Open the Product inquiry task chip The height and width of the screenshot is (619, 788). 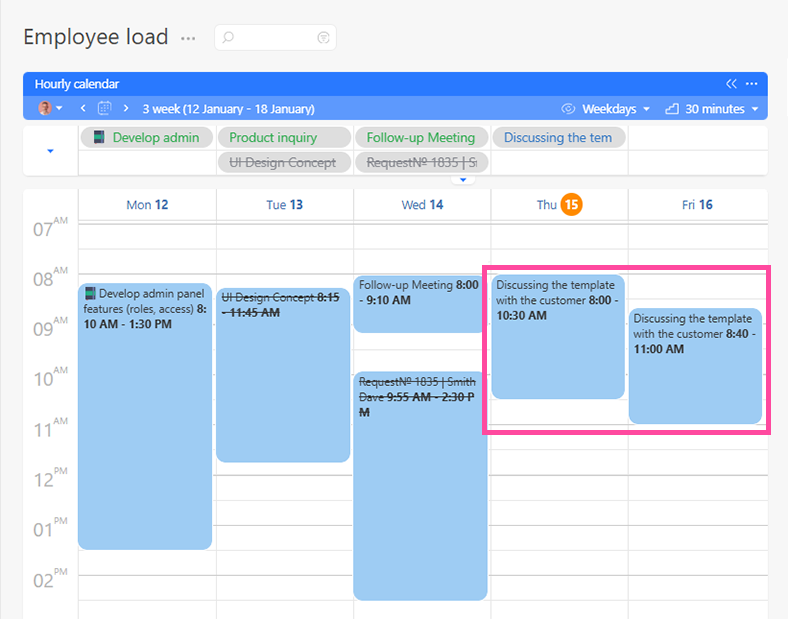click(284, 138)
